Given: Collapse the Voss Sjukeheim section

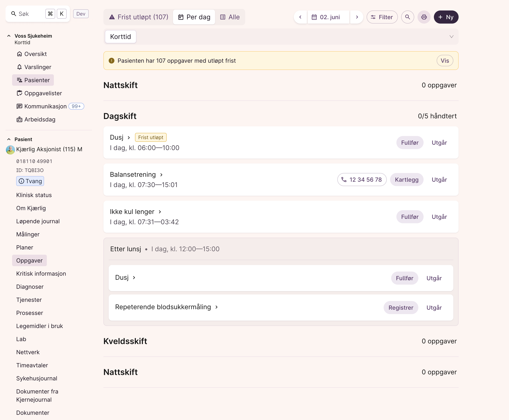Looking at the screenshot, I should (9, 36).
